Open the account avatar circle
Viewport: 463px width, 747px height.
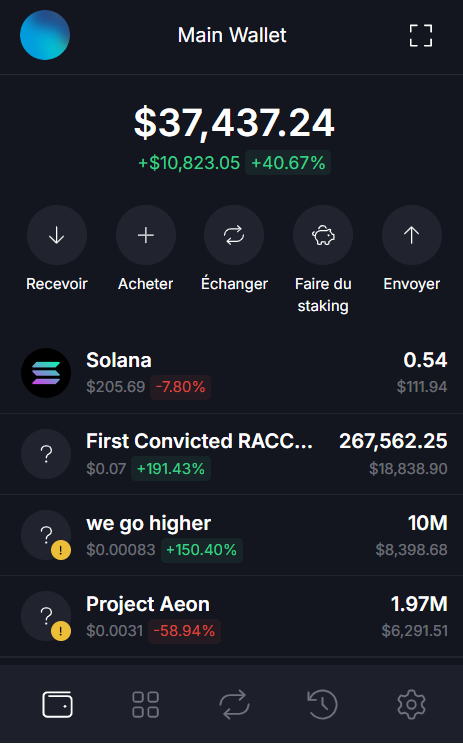[x=45, y=35]
